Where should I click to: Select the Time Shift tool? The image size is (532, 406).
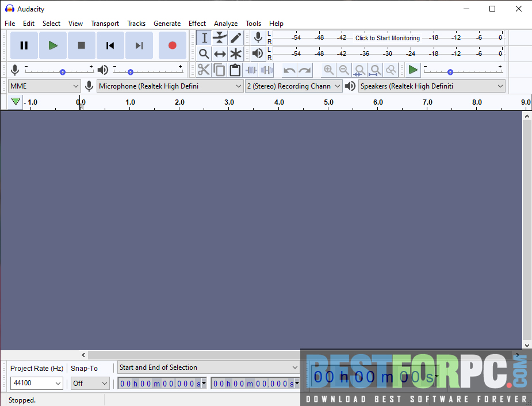click(x=220, y=53)
